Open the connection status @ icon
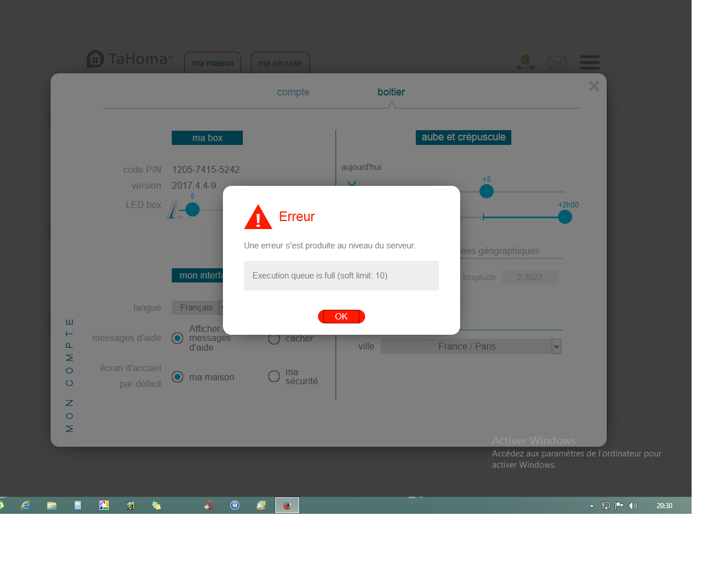This screenshot has width=728, height=582. coord(526,63)
